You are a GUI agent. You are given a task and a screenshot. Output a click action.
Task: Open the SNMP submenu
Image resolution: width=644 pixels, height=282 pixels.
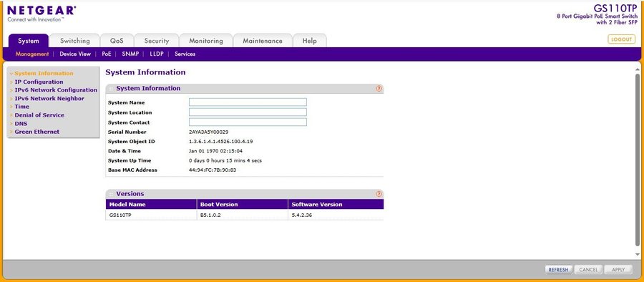coord(130,54)
